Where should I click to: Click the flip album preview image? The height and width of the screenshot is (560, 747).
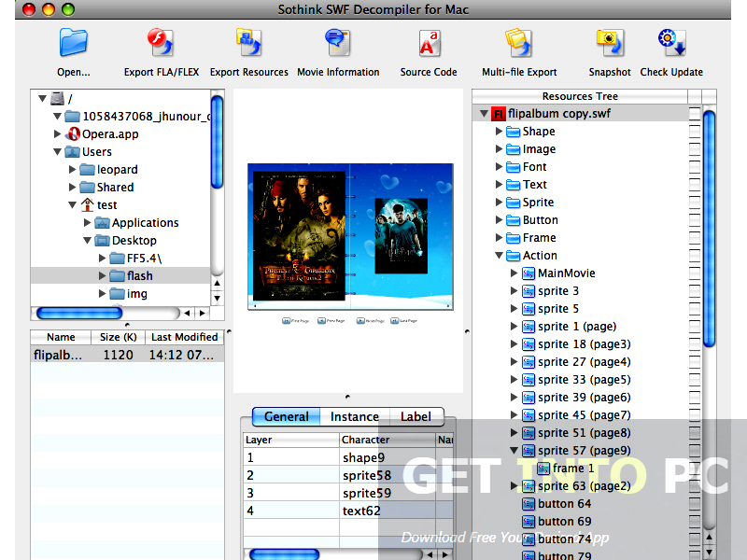pos(350,237)
